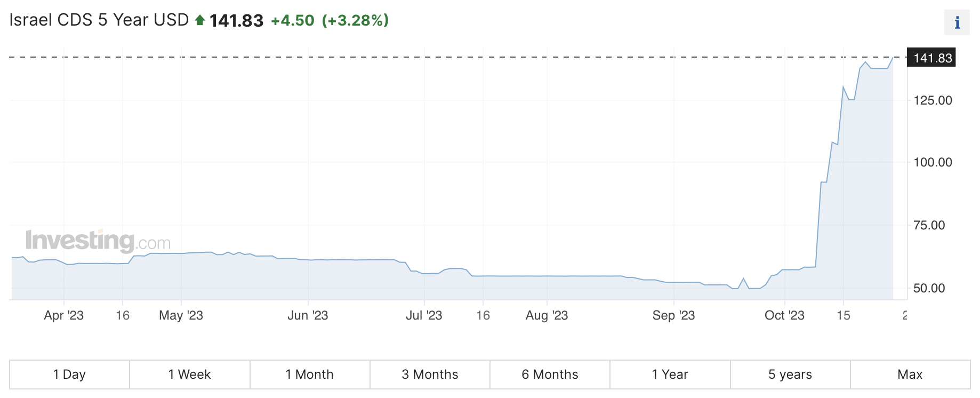Click the (+3.28%) percent change
The image size is (980, 398).
(x=355, y=21)
